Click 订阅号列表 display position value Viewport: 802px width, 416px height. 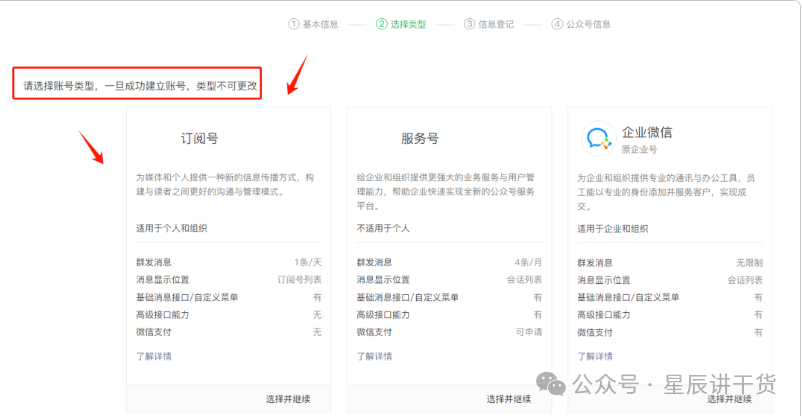299,280
